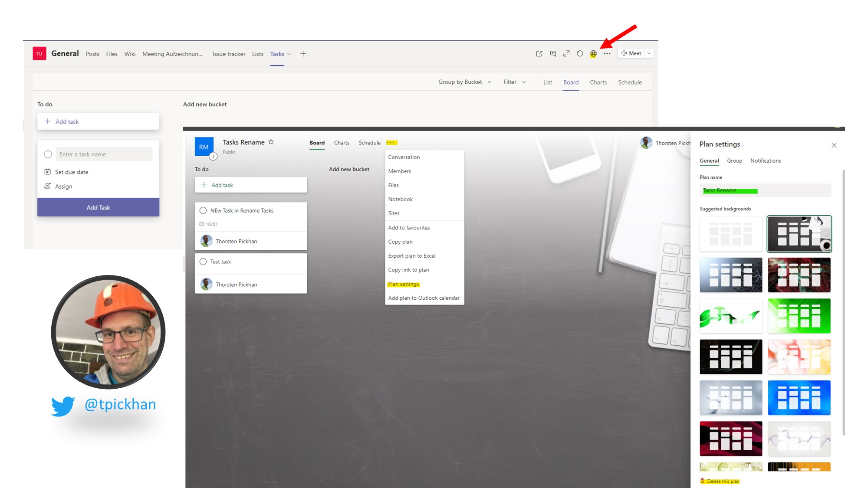868x488 pixels.
Task: Select the blue suggested background thumbnail
Action: pos(799,398)
